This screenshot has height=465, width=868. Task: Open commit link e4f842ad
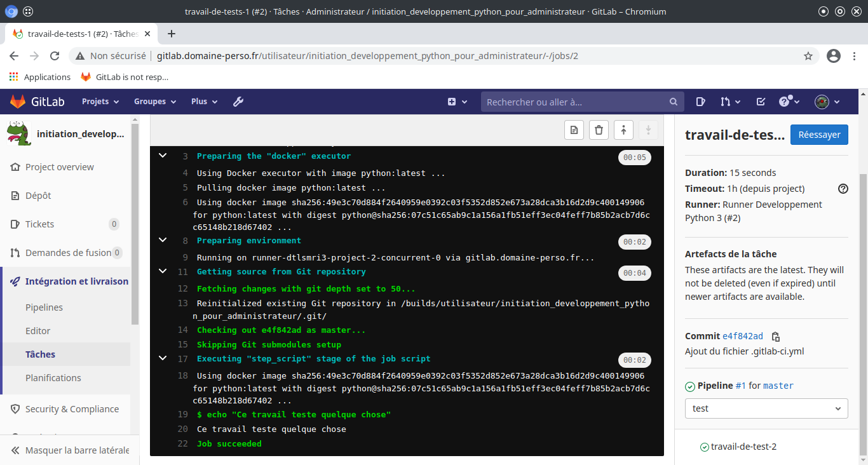(742, 337)
